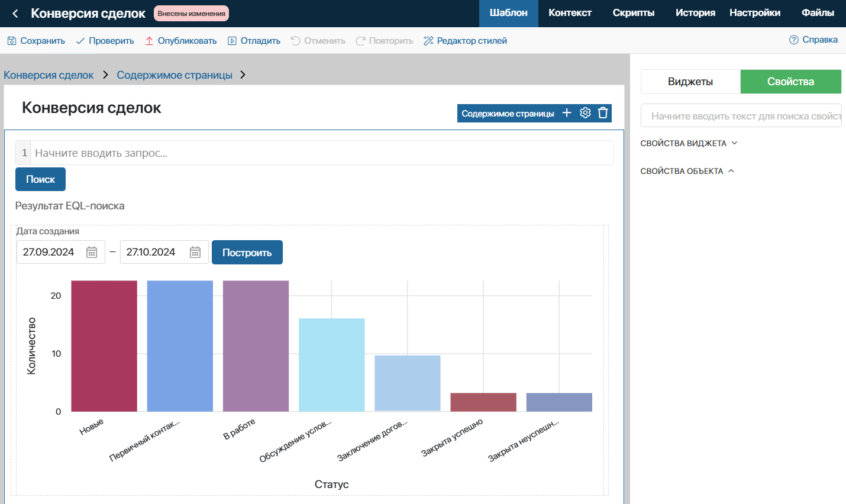846x504 pixels.
Task: Click the property search input field
Action: click(x=741, y=116)
